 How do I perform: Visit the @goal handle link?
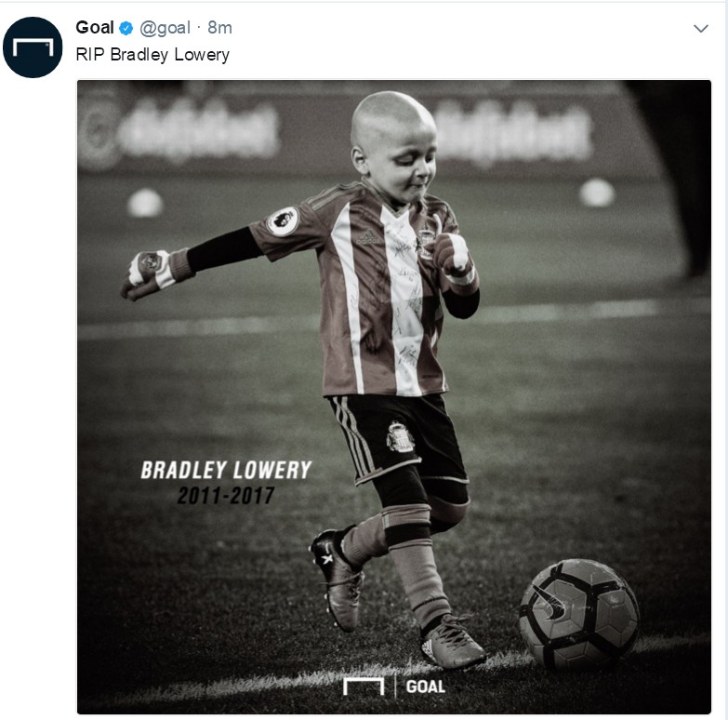coord(165,28)
